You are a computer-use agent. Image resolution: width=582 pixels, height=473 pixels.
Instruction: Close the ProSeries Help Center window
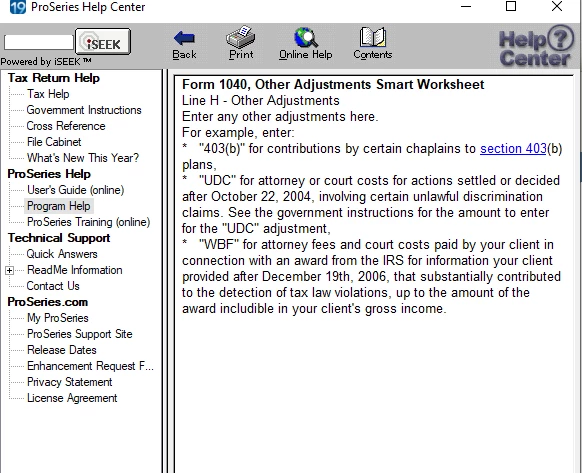click(557, 6)
